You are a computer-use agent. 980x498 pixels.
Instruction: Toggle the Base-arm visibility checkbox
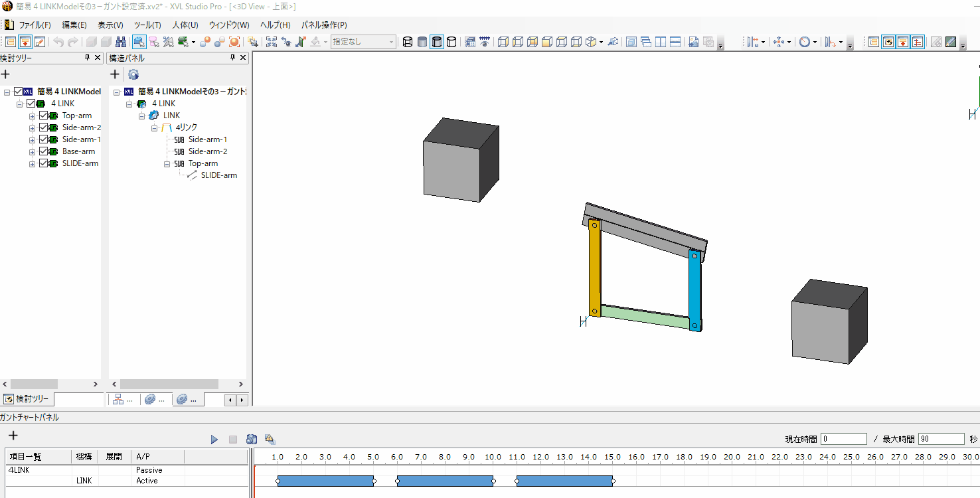tap(44, 151)
